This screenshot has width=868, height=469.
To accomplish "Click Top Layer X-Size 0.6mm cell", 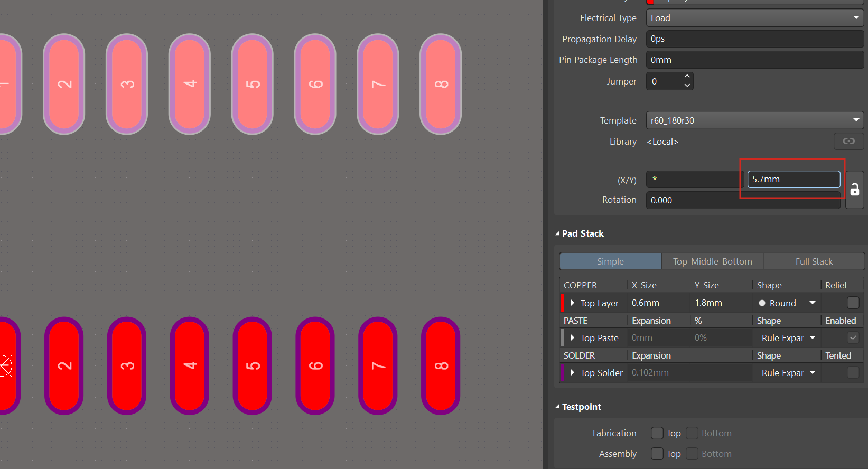I will pos(658,303).
